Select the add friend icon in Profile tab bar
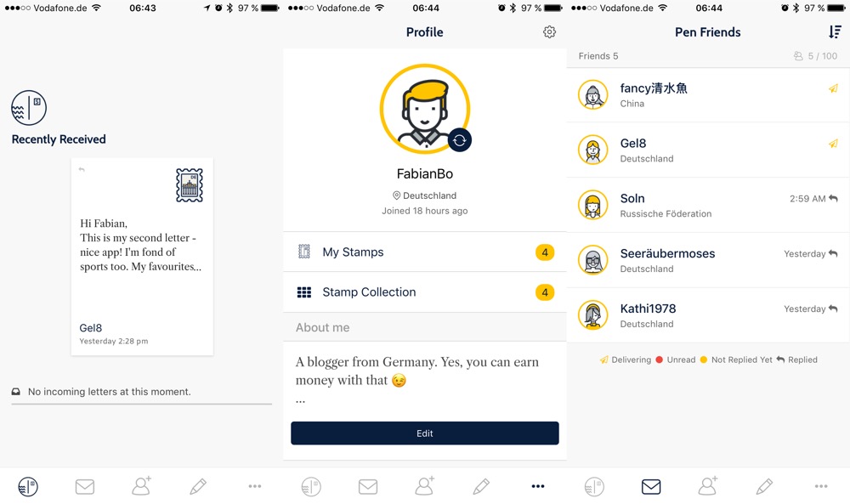Screen dimensions: 850x504 424,486
